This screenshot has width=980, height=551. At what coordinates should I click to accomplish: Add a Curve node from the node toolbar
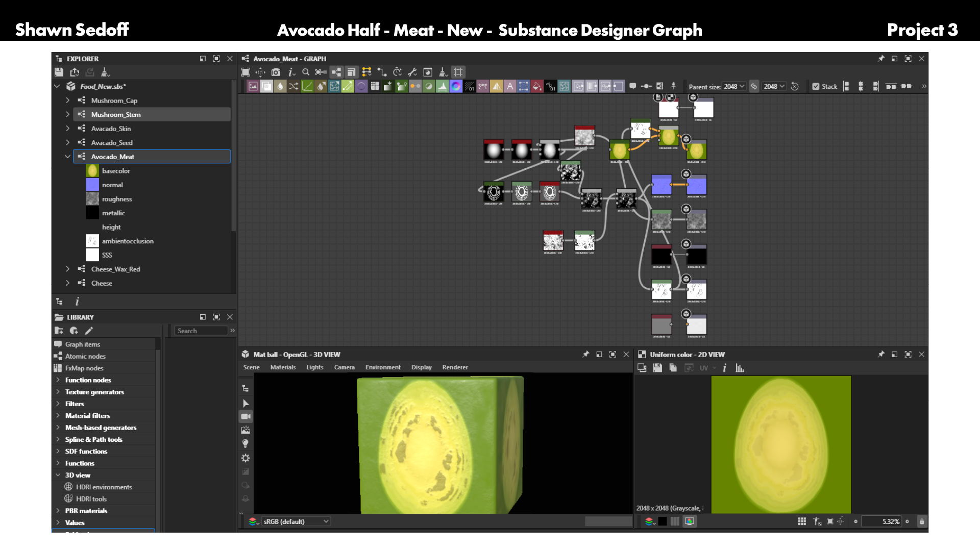307,86
